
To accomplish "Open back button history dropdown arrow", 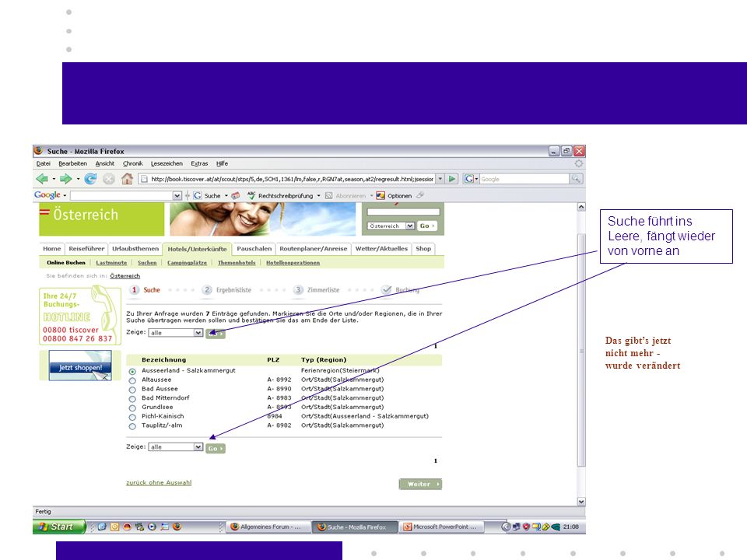I will [54, 179].
